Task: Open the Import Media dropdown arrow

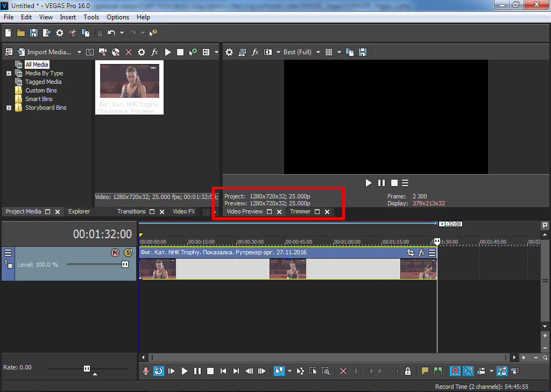Action: pyautogui.click(x=79, y=52)
